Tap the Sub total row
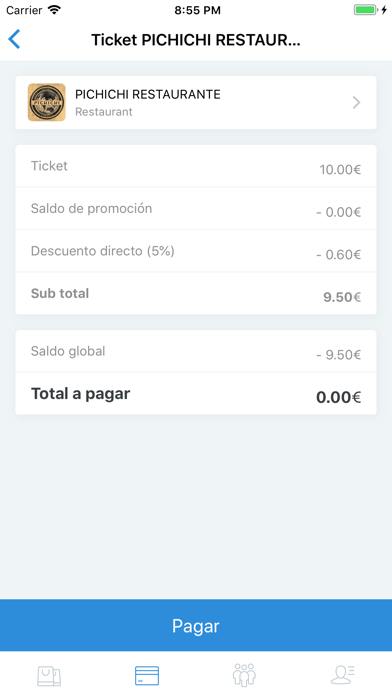392x696 pixels. click(x=196, y=293)
